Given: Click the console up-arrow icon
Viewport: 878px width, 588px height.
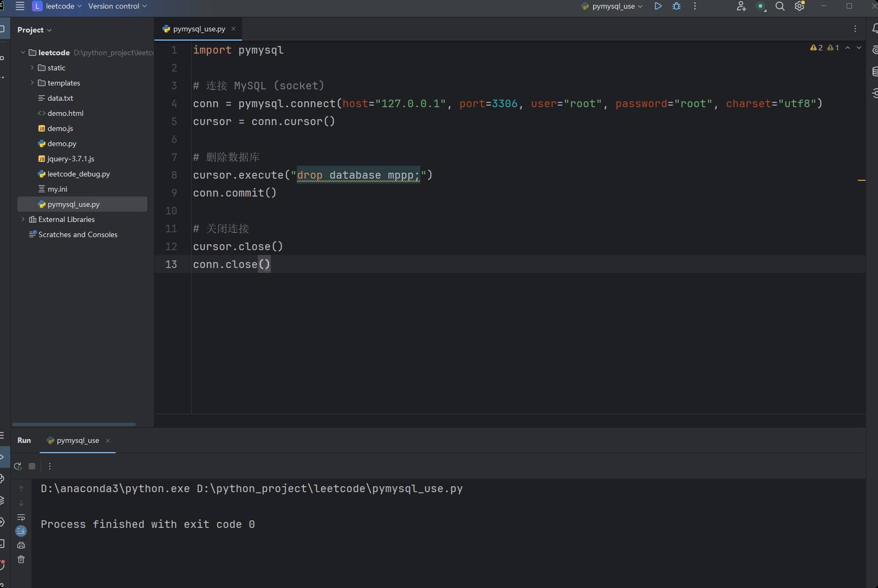Looking at the screenshot, I should [x=21, y=489].
